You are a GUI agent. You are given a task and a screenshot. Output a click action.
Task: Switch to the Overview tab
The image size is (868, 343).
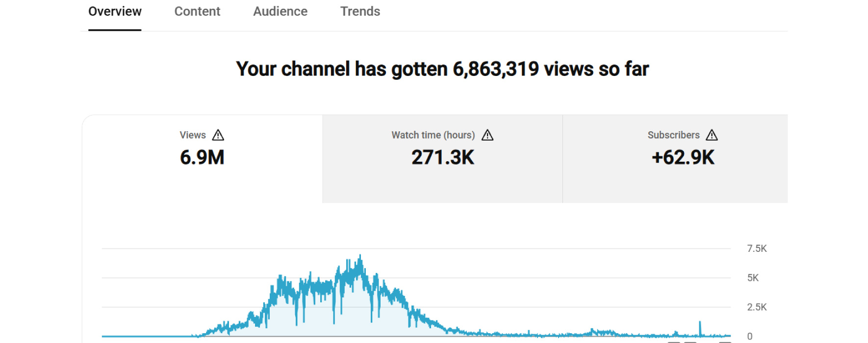[115, 11]
